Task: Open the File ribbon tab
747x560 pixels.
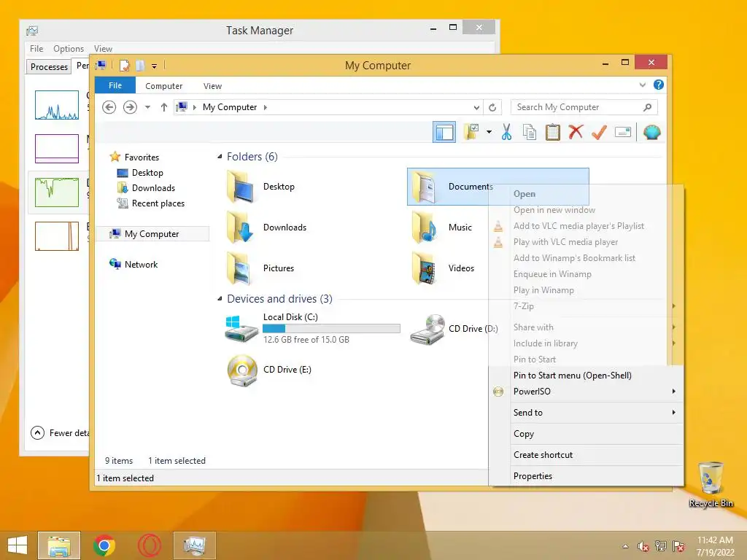Action: point(115,85)
